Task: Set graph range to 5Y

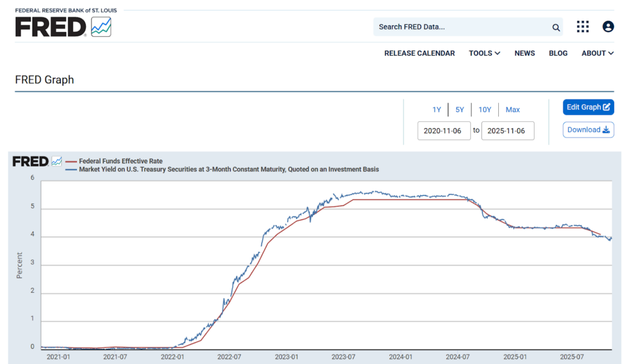Action: pyautogui.click(x=459, y=109)
